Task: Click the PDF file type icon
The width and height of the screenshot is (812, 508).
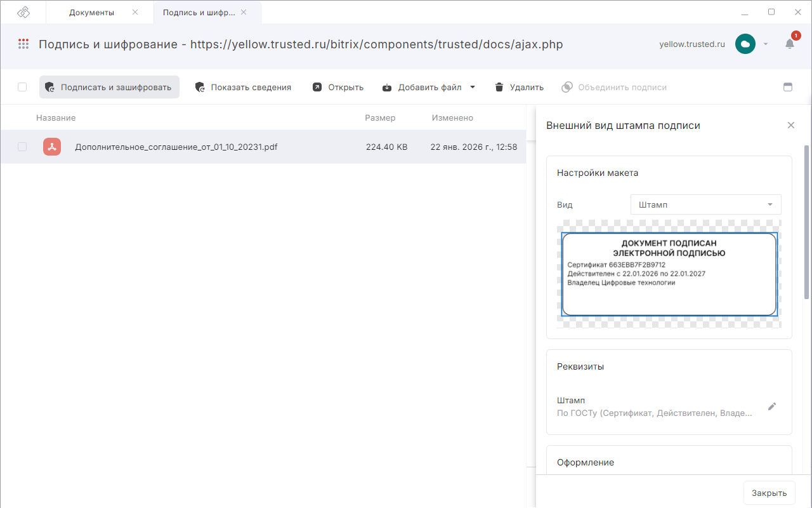Action: 52,147
